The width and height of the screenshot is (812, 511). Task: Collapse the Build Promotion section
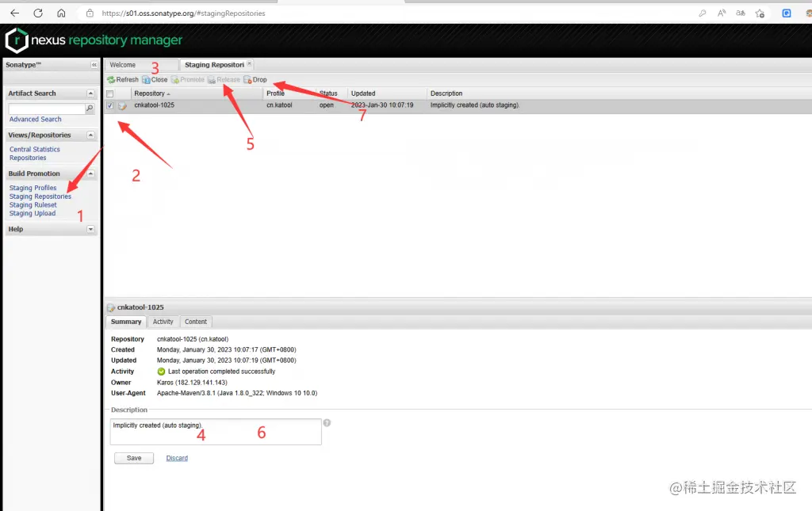[90, 174]
